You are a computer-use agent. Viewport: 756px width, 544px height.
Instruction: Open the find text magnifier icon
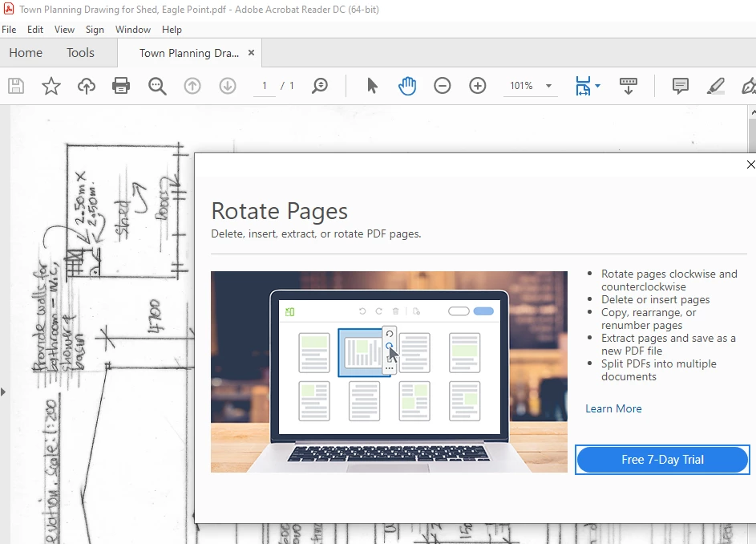pos(157,86)
